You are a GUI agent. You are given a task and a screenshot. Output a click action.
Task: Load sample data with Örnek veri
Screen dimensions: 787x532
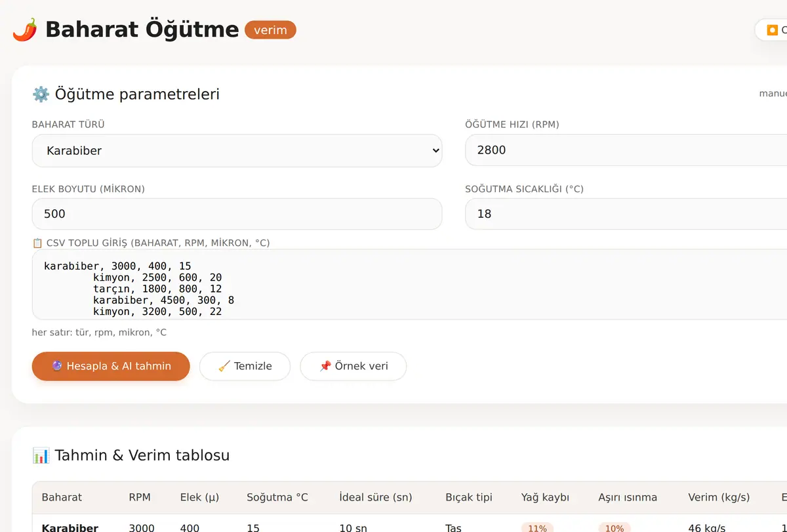353,366
